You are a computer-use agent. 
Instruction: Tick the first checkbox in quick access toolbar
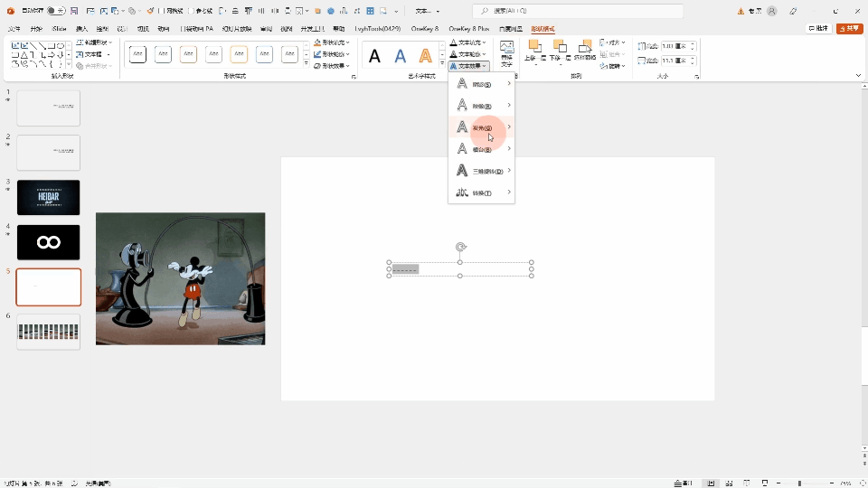pyautogui.click(x=161, y=11)
